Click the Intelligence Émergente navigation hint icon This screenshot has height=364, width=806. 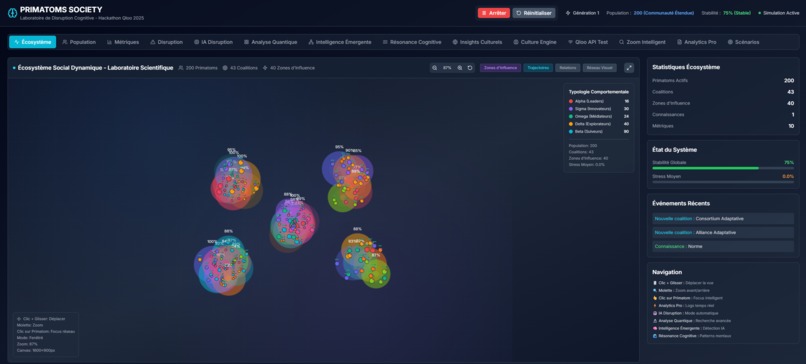point(654,328)
